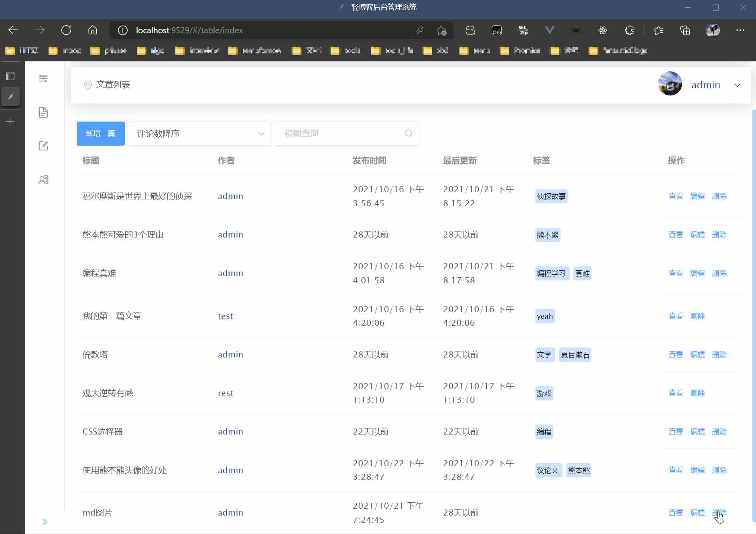Collapse the sidebar using the double-arrow chevron

point(45,522)
